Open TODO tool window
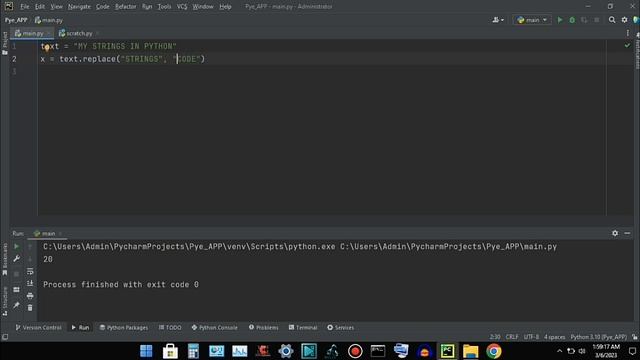Viewport: 640px width, 360px height. [x=170, y=327]
